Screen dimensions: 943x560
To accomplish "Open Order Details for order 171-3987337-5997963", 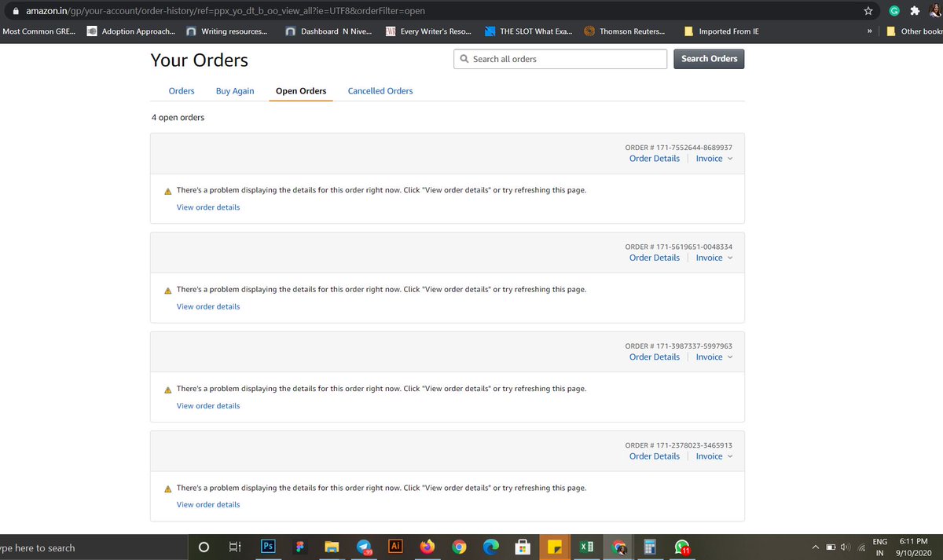I will click(x=655, y=357).
